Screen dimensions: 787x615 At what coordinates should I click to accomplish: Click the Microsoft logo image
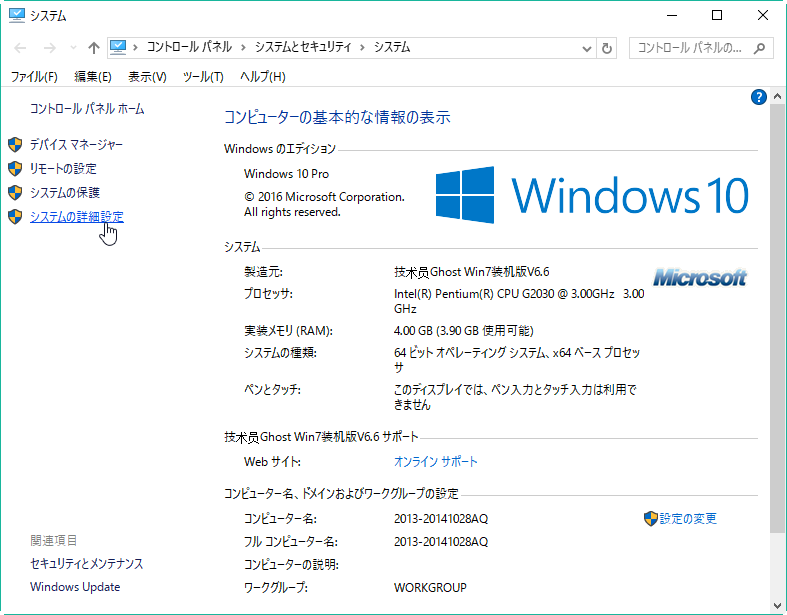click(700, 277)
